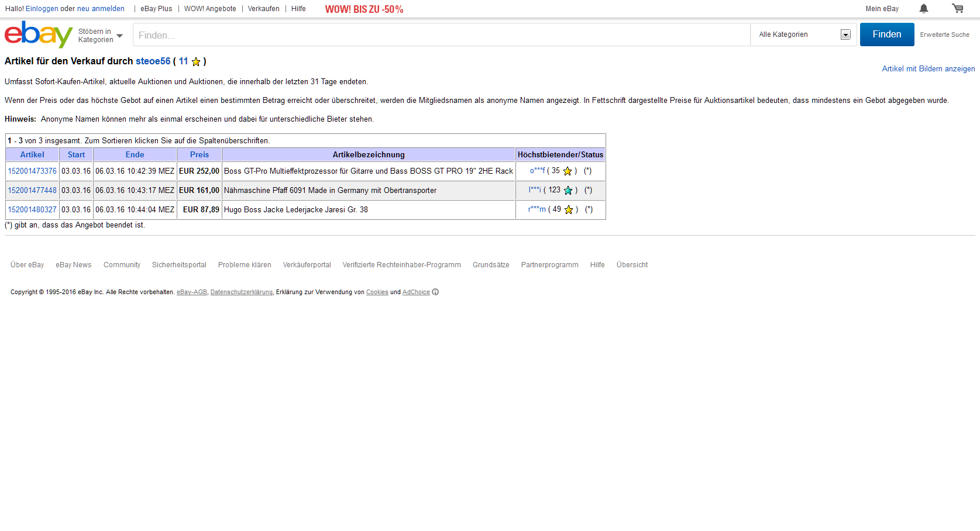
Task: Click the WOW! BIS ZU -50% banner
Action: [x=364, y=9]
